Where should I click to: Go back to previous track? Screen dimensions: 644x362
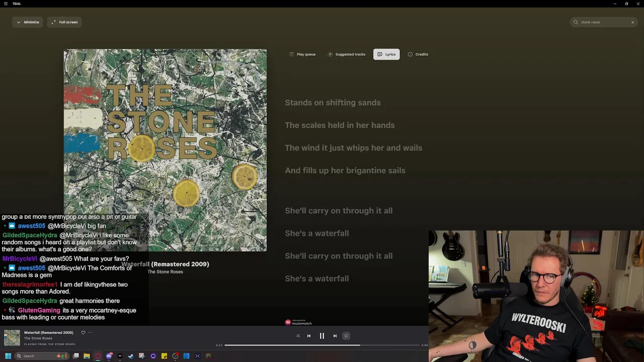(309, 336)
